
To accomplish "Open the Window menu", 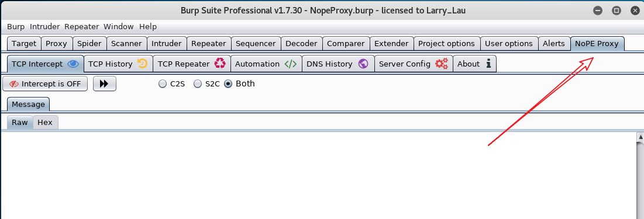I will [x=118, y=27].
